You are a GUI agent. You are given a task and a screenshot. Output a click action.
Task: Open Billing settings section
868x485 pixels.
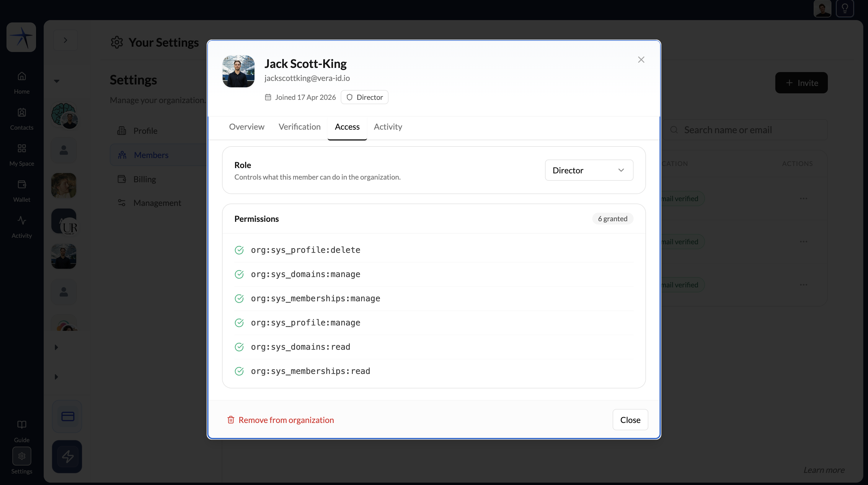pyautogui.click(x=158, y=179)
